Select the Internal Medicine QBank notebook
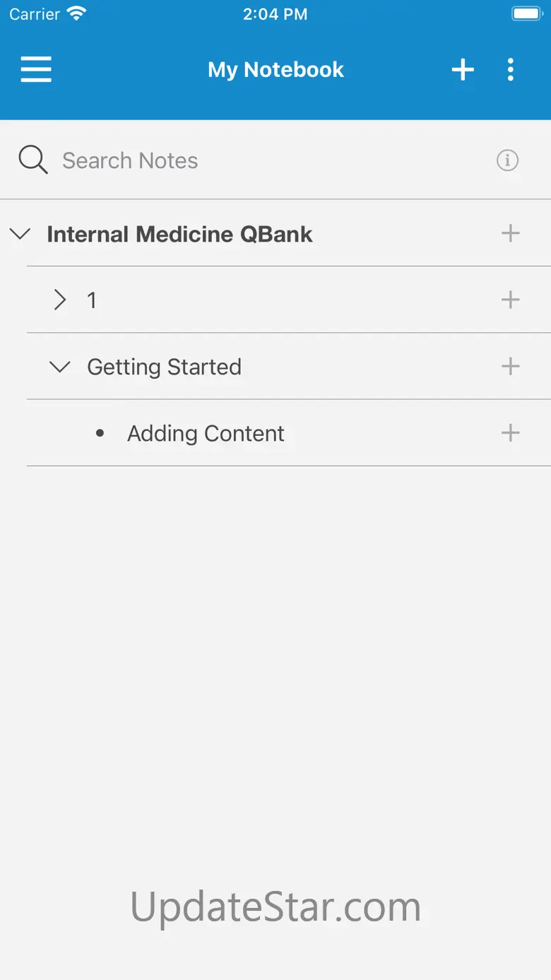The height and width of the screenshot is (980, 551). click(x=179, y=234)
